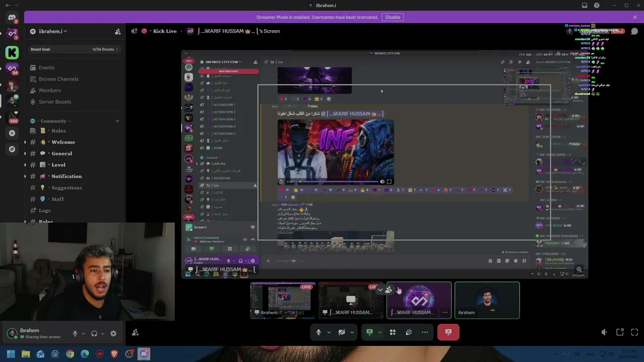This screenshot has width=644, height=362.
Task: Open Windows Start menu
Action: click(x=11, y=354)
